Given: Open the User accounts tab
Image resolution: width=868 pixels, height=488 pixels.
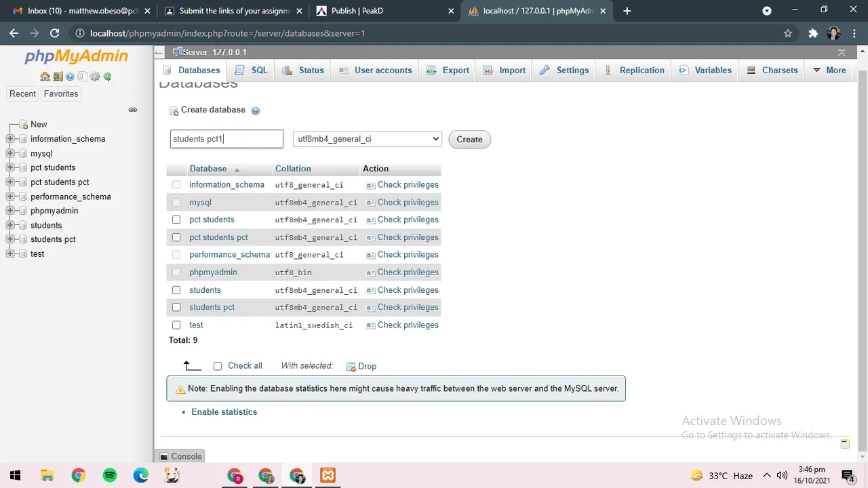Looking at the screenshot, I should click(x=374, y=70).
